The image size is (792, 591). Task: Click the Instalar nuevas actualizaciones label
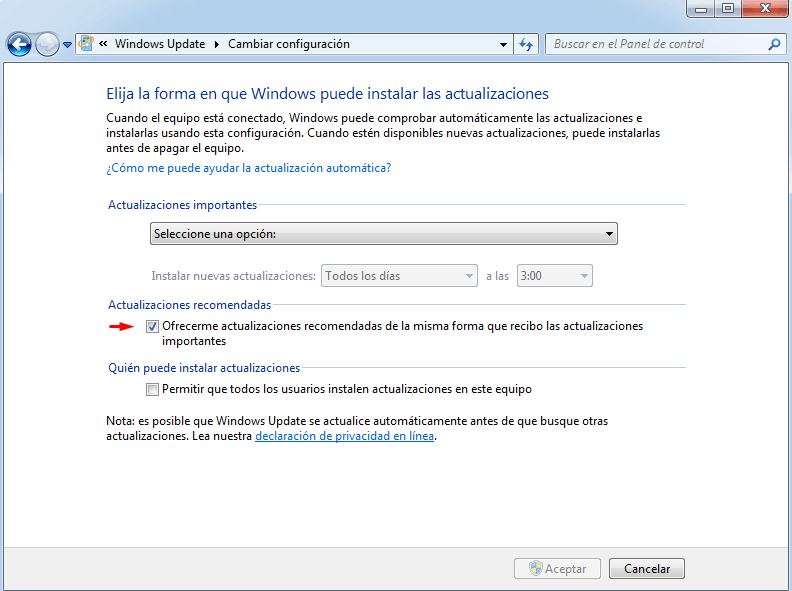[233, 276]
